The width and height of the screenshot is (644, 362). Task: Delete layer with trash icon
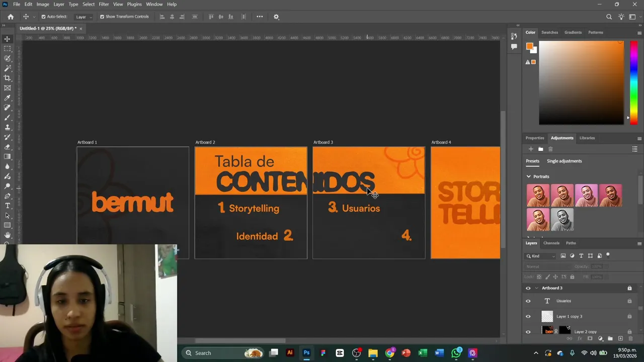point(630,339)
